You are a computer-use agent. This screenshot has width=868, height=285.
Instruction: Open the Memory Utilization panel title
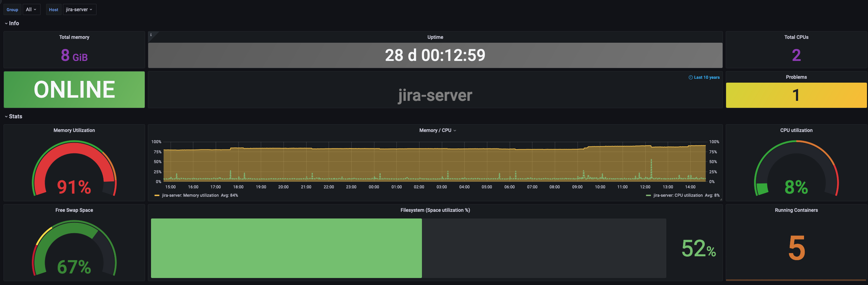pyautogui.click(x=74, y=130)
